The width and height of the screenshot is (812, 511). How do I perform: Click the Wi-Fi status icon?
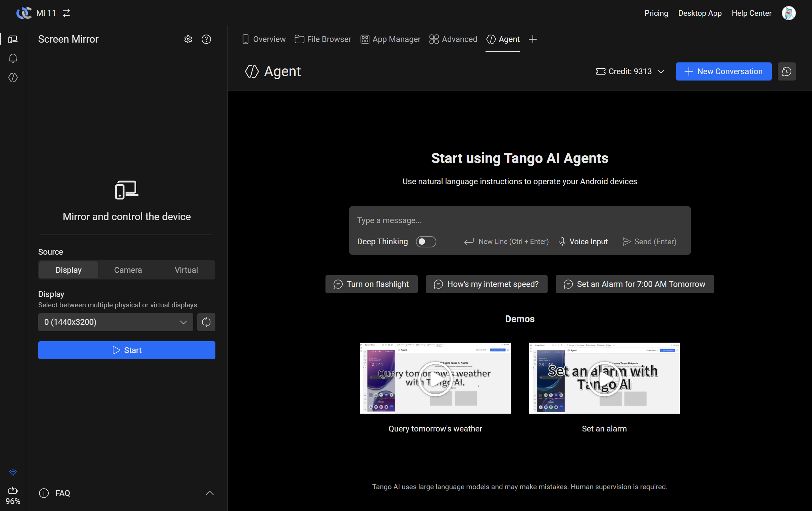[x=13, y=472]
